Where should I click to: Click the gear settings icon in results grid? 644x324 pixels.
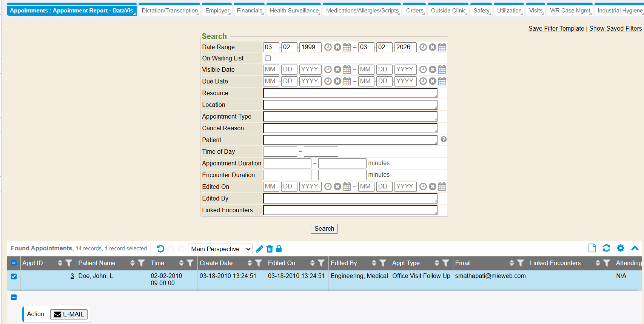point(621,248)
